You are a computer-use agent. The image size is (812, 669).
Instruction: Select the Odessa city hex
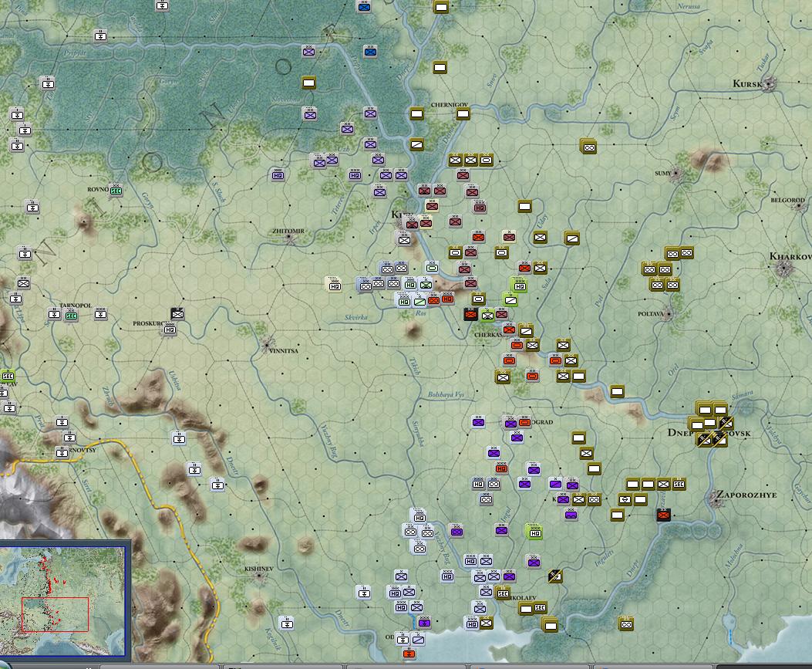pyautogui.click(x=399, y=639)
